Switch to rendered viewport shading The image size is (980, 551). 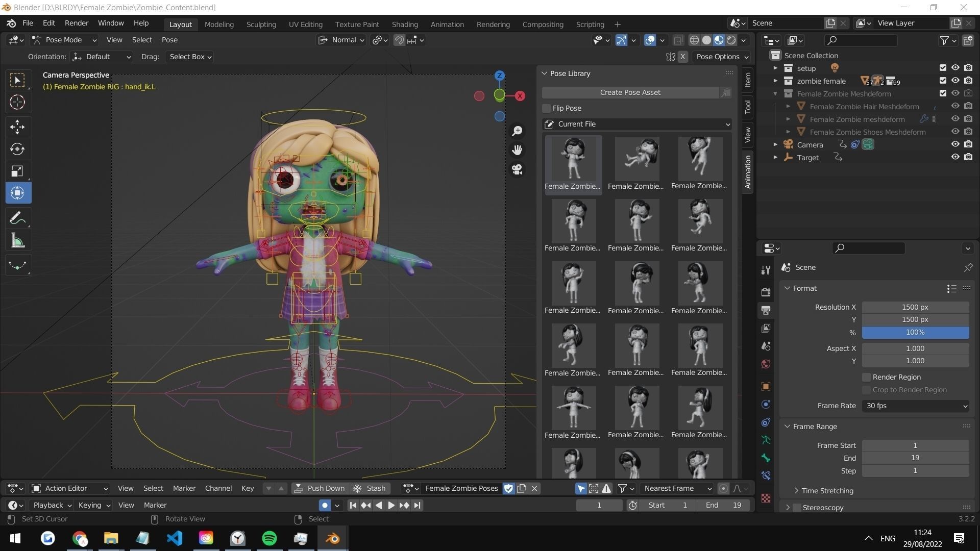(x=731, y=40)
